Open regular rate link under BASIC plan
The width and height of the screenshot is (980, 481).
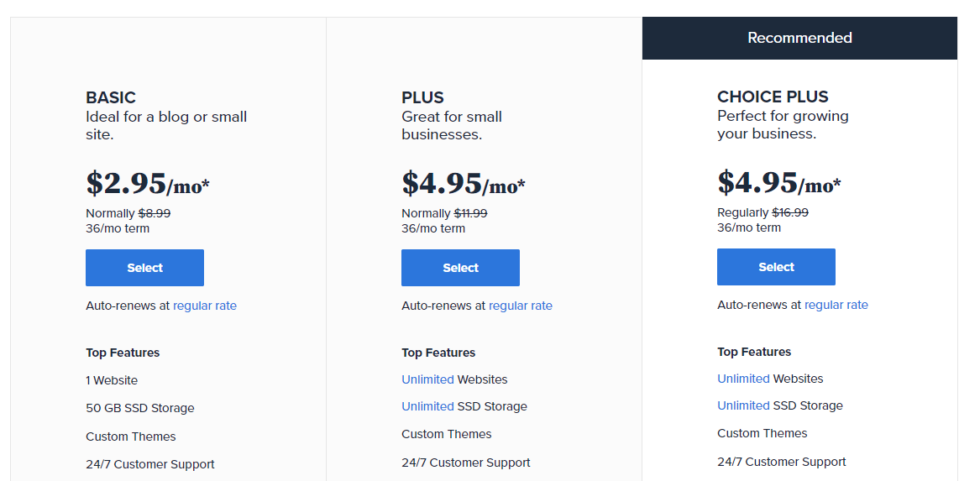[205, 306]
